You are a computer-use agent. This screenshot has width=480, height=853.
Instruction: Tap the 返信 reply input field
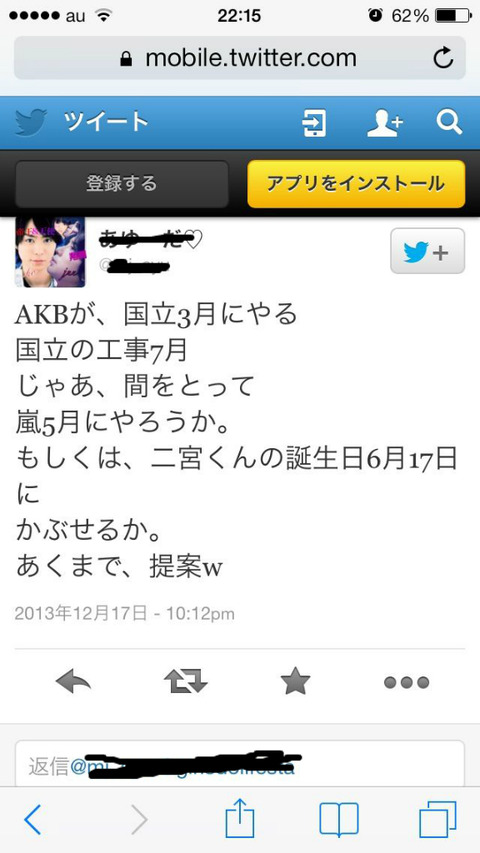[x=239, y=764]
